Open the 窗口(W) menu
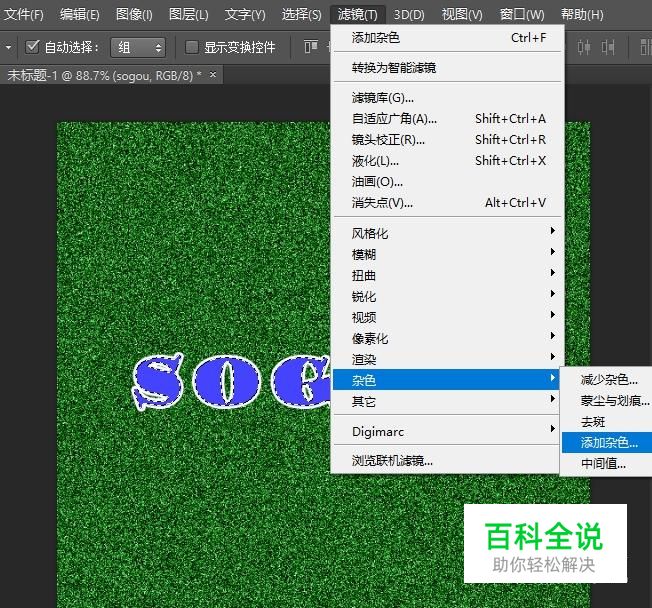Screen dimensions: 652x608 522,15
